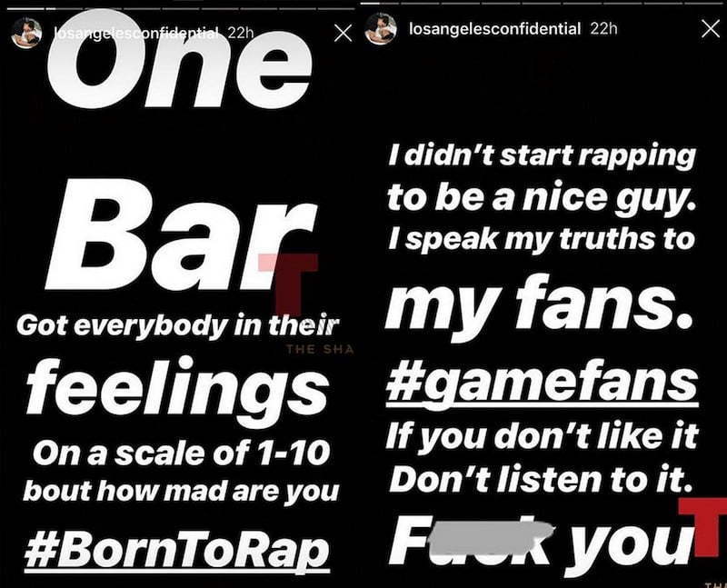Open the profile avatar on the right story
The width and height of the screenshot is (727, 588).
pos(381,29)
